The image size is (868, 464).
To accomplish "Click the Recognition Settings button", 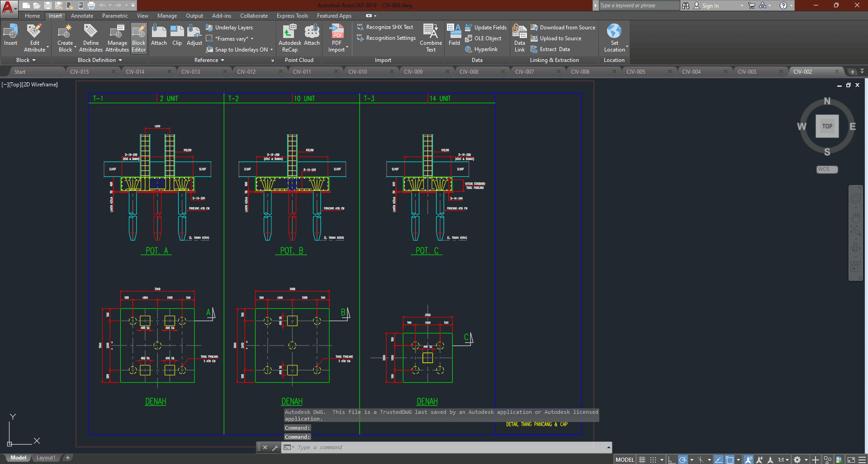I will tap(390, 38).
